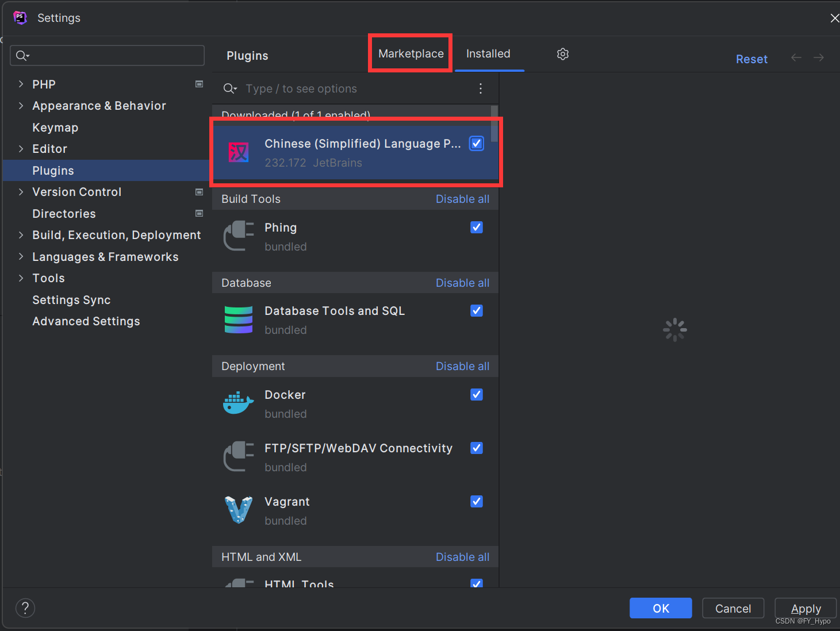
Task: Click the forward navigation arrow
Action: [819, 57]
